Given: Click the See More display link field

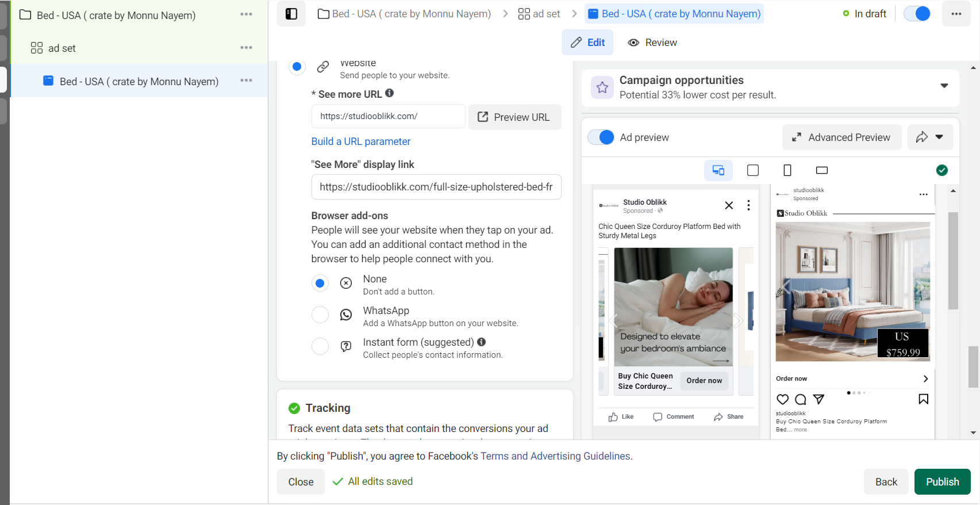Looking at the screenshot, I should click(x=436, y=187).
